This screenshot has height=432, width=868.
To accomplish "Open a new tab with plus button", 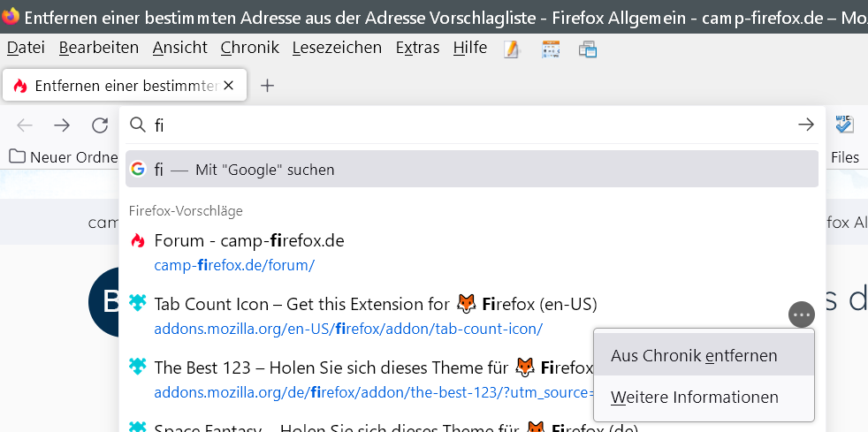I will [x=267, y=86].
